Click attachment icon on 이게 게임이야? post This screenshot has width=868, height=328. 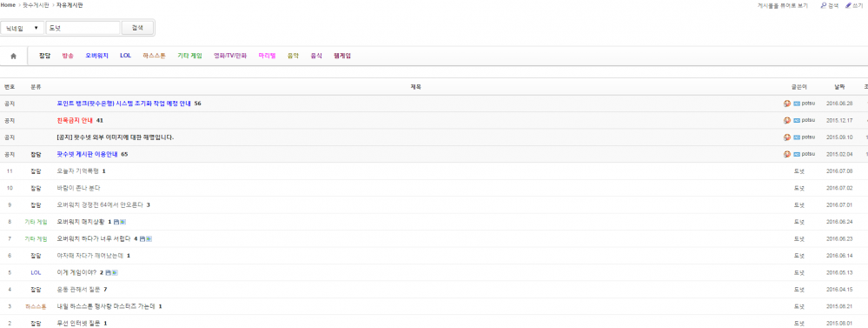pos(108,272)
